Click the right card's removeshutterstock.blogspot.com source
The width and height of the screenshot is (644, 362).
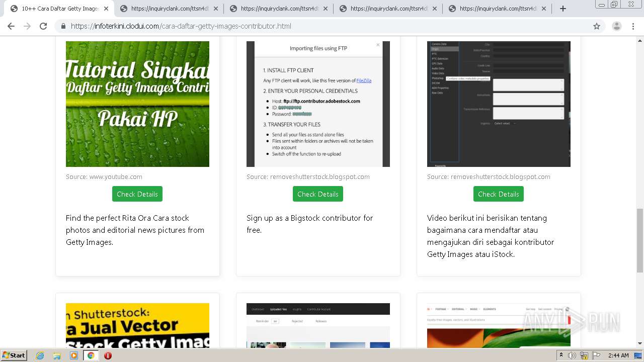coord(489,176)
